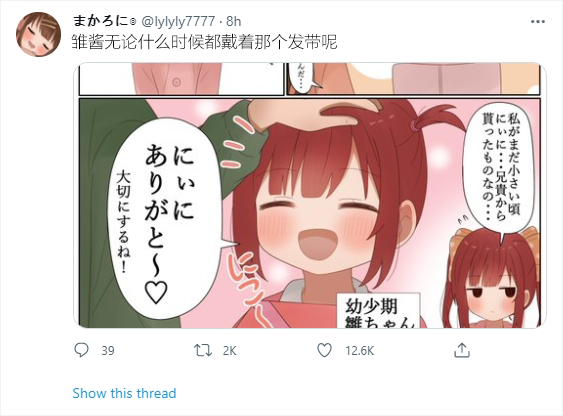Click the Chinese tweet text
Image resolution: width=563 pixels, height=416 pixels.
click(x=204, y=42)
